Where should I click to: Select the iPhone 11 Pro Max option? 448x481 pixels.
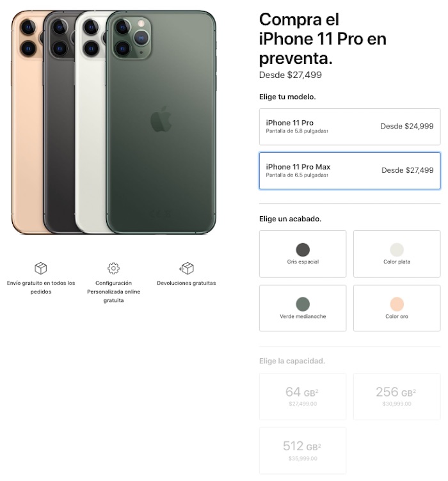coord(349,171)
